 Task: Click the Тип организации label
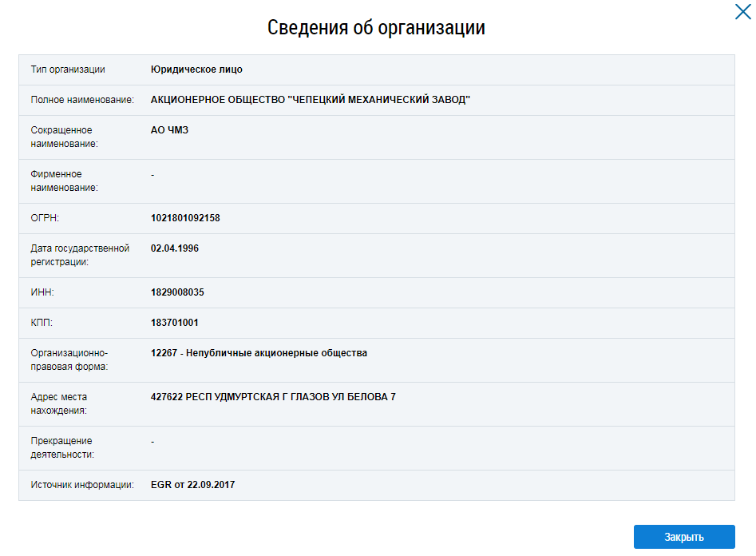tap(68, 69)
